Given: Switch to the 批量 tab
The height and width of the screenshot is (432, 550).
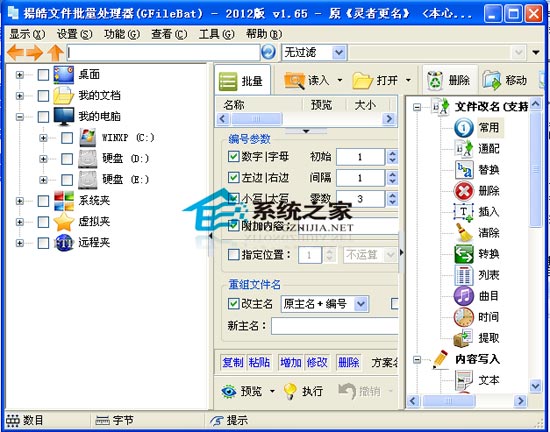Looking at the screenshot, I should (x=242, y=80).
